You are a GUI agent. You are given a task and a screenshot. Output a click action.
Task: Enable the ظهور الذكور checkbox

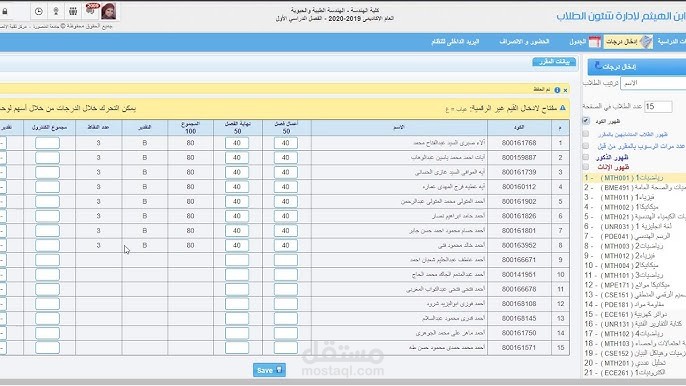586,157
